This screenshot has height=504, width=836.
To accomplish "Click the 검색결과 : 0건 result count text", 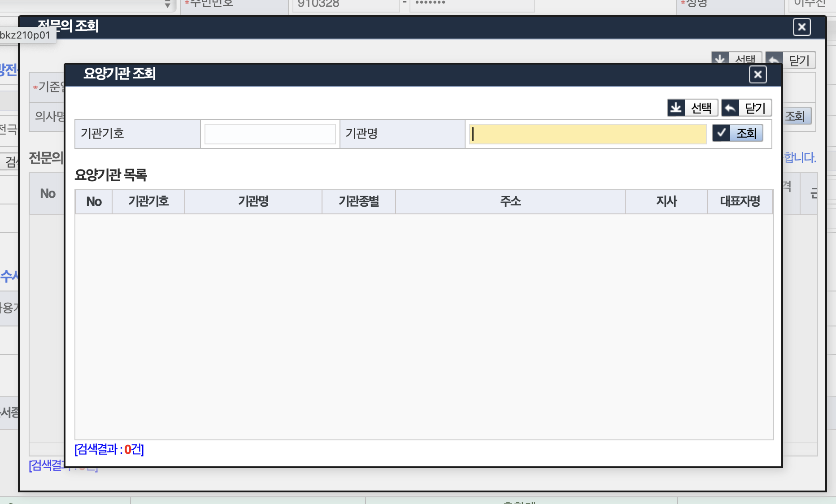I will 109,449.
